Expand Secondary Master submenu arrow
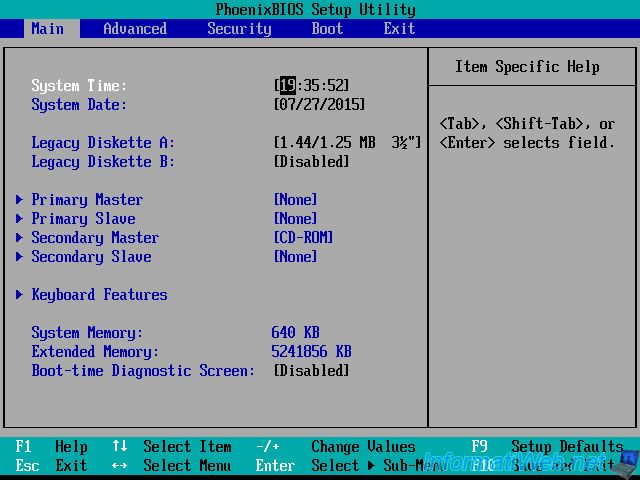 (x=19, y=237)
